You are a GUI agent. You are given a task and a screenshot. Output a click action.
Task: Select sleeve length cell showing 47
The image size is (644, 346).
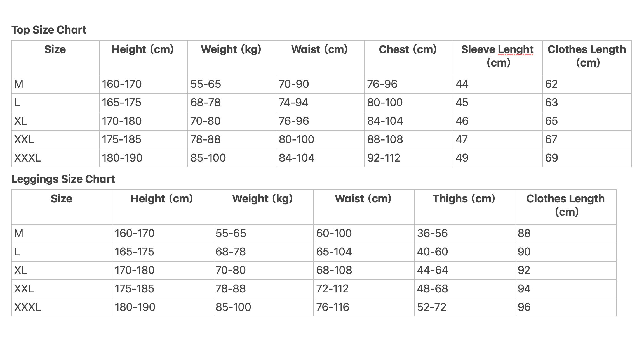click(462, 139)
